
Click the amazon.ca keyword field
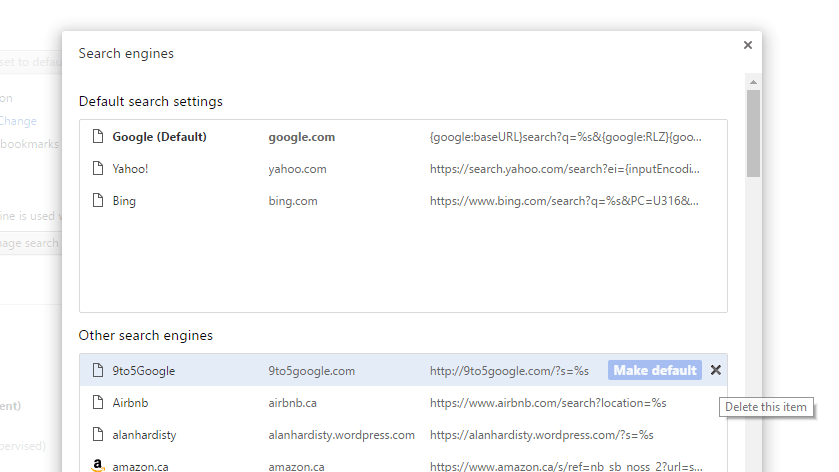[296, 467]
